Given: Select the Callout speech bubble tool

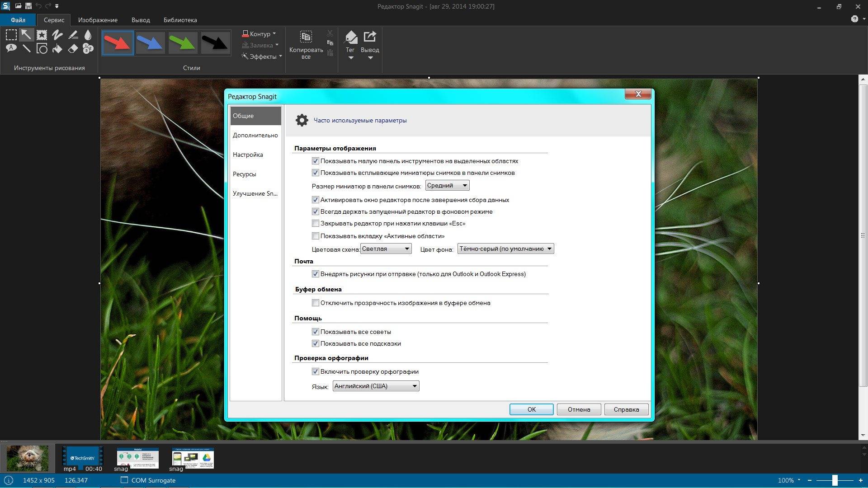Looking at the screenshot, I should point(11,48).
